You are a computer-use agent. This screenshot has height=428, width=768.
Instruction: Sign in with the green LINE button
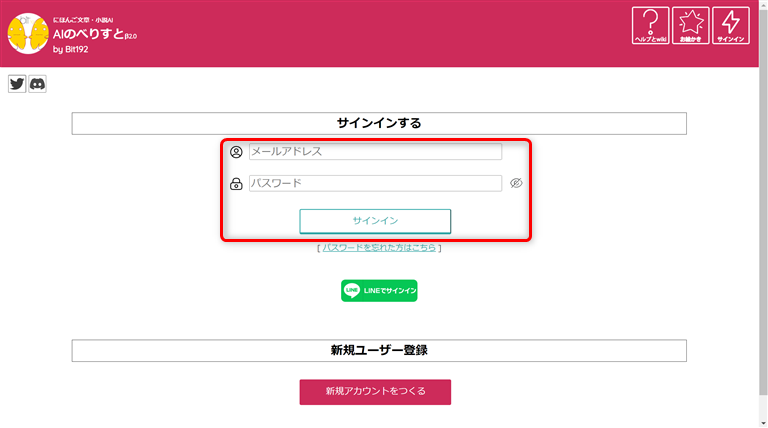379,290
